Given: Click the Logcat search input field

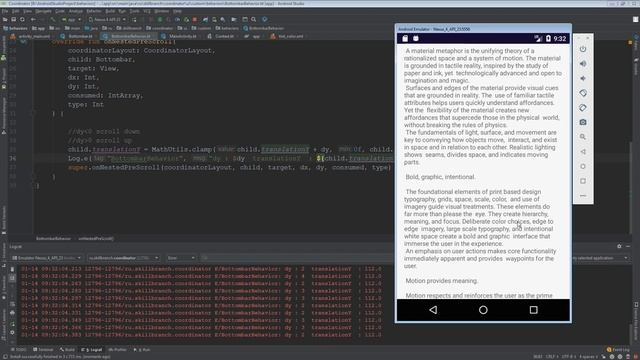Looking at the screenshot, I should 296,258.
